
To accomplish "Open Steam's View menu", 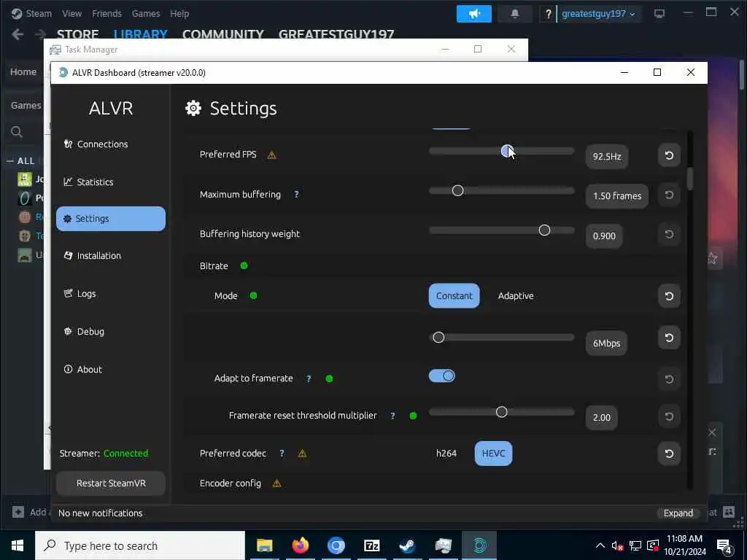I will coord(71,14).
